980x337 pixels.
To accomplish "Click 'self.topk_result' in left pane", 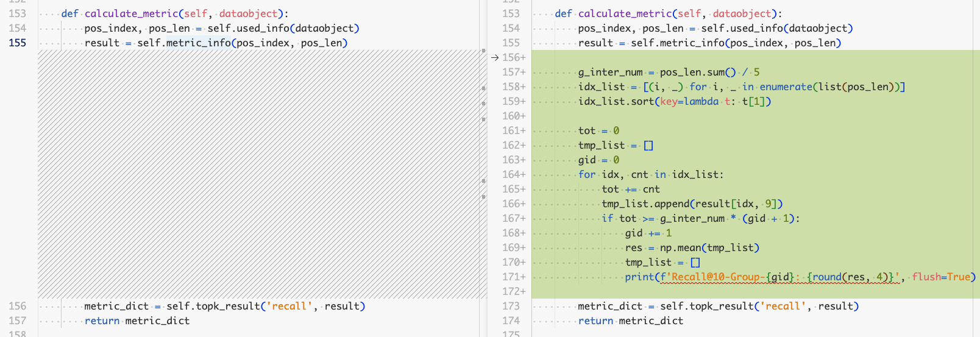I will click(x=213, y=306).
